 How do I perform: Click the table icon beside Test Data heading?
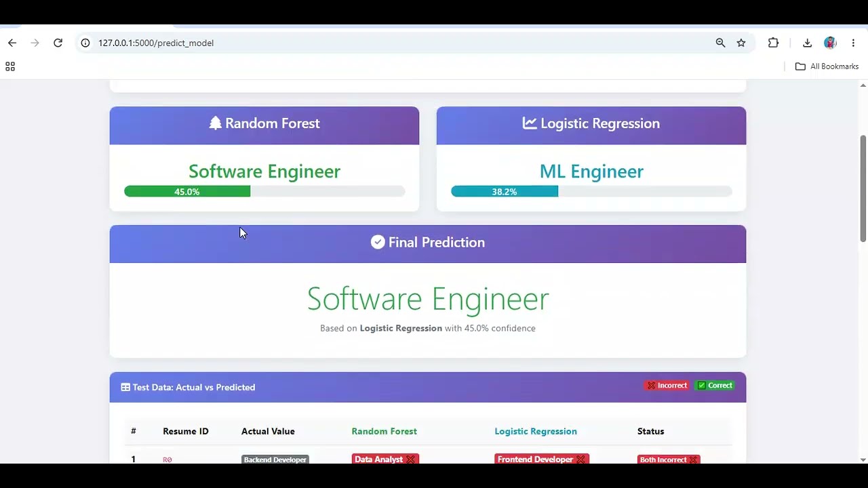pyautogui.click(x=125, y=387)
